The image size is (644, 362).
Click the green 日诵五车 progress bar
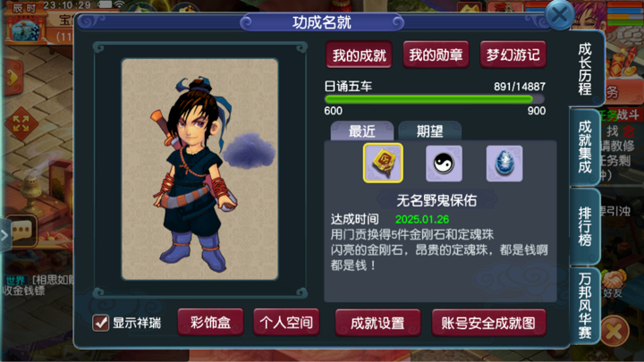pos(435,99)
